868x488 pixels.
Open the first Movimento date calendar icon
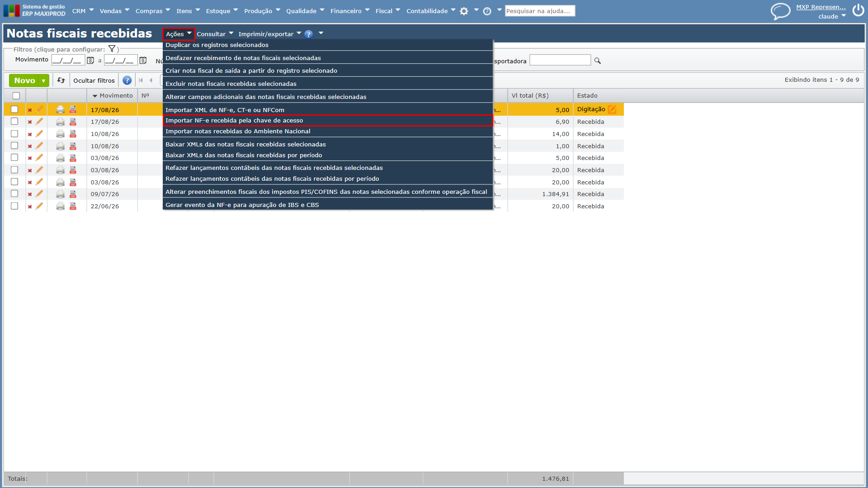90,60
